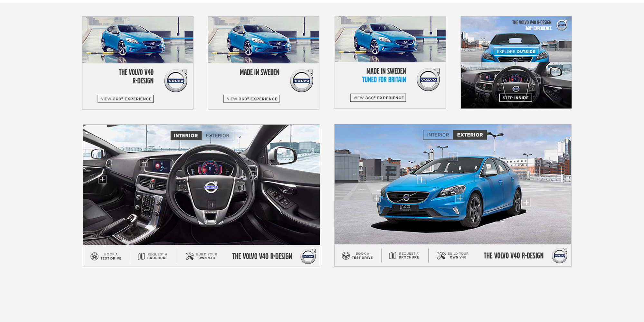This screenshot has width=644, height=322.
Task: Click 'MADE IN SWEDEN' text above Tuned for Britain
Action: coord(386,71)
